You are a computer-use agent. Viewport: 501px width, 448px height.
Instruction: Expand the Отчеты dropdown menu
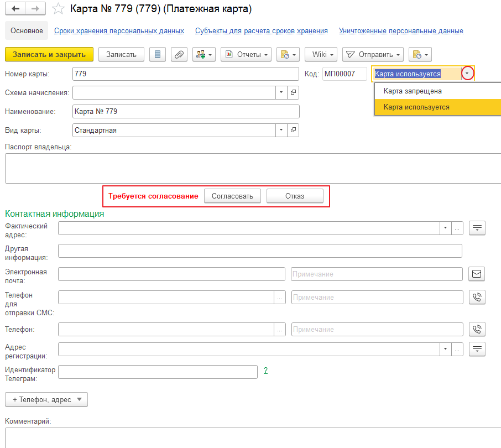[246, 54]
